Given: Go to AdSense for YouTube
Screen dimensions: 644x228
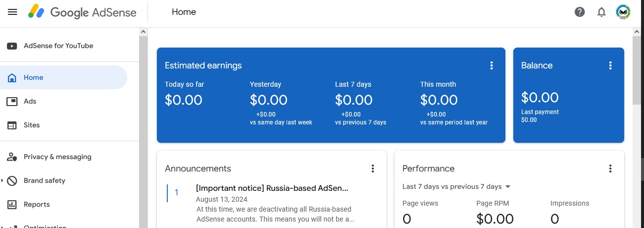Looking at the screenshot, I should click(58, 46).
